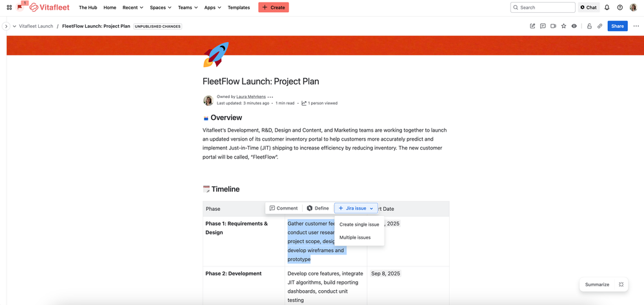
Task: Expand the Vitafleet Launch breadcrumb chevron
Action: point(15,26)
